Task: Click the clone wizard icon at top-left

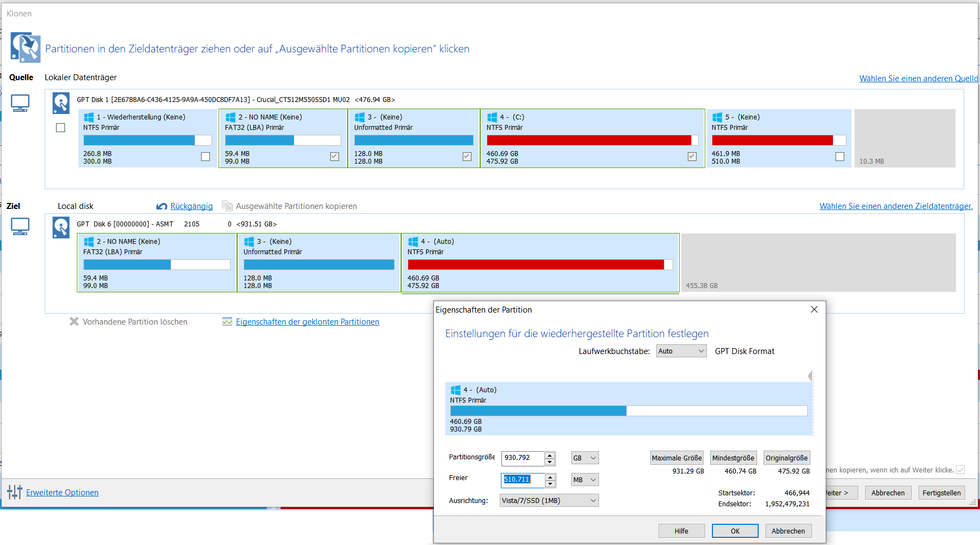Action: point(25,47)
